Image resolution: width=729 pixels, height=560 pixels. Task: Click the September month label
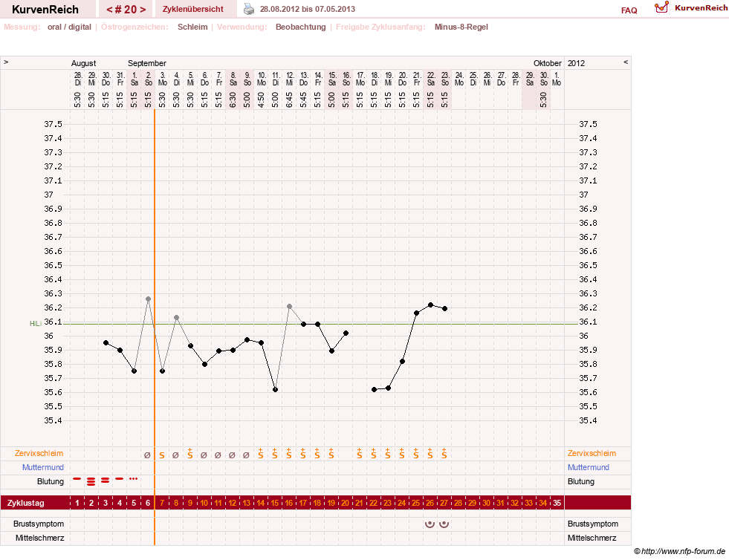click(x=147, y=63)
